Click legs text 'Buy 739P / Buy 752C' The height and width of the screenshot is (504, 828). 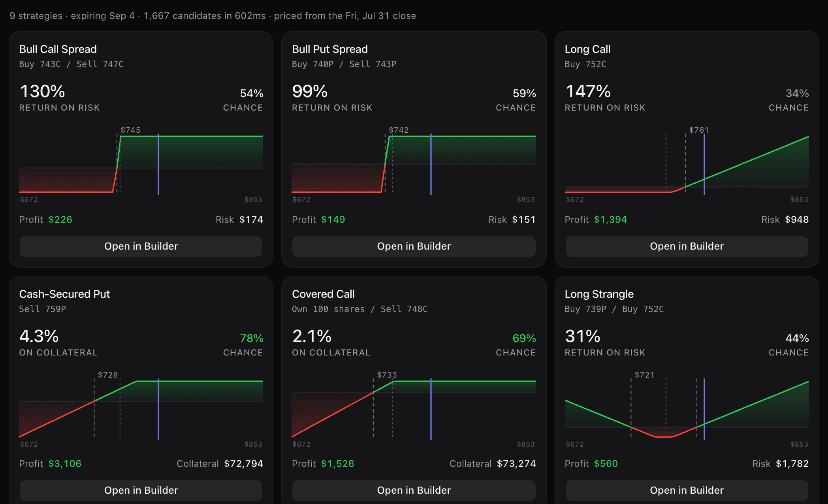pyautogui.click(x=614, y=309)
